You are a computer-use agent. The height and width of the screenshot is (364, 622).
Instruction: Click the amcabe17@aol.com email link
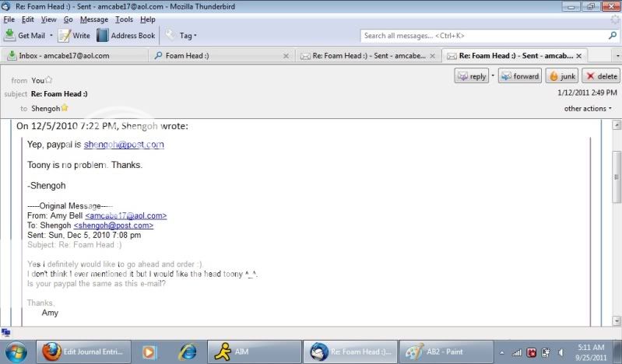tap(126, 215)
